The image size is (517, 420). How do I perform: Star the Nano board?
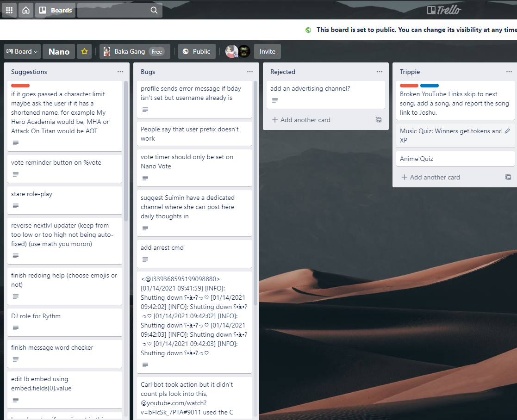(84, 51)
